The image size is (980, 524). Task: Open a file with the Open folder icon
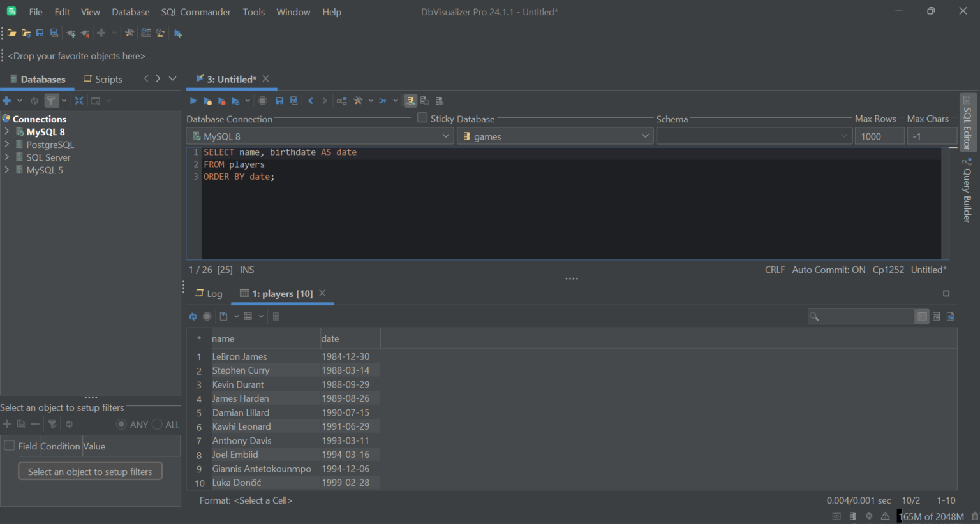coord(11,33)
